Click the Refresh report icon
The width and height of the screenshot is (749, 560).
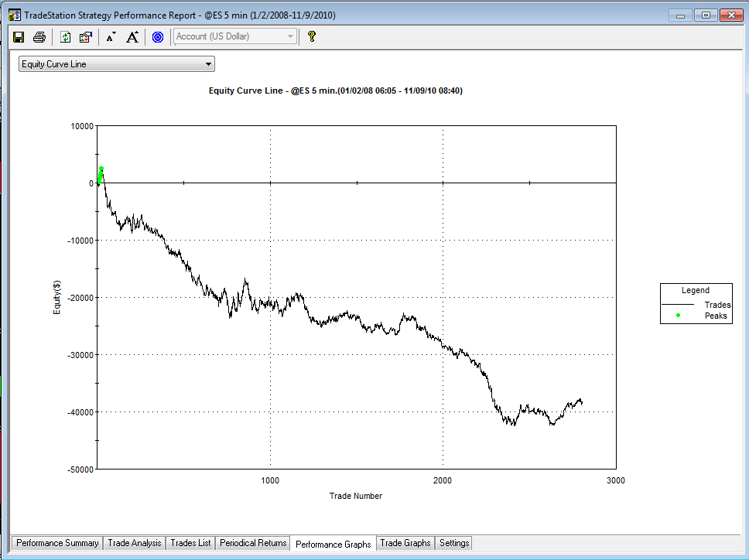tap(66, 37)
